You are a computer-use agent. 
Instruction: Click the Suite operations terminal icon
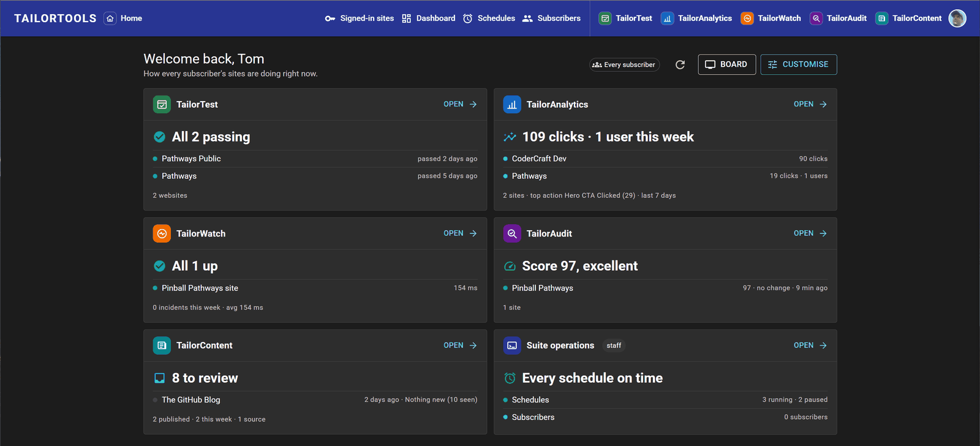click(512, 346)
